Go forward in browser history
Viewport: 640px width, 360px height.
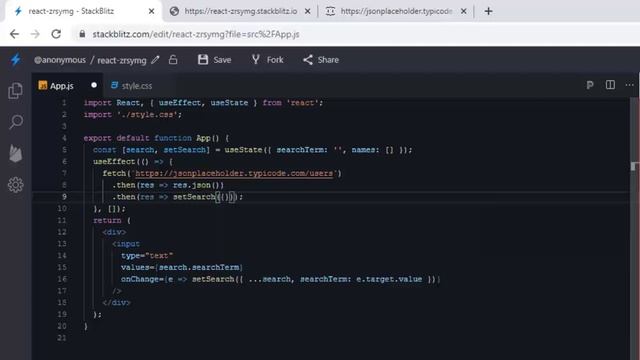point(35,34)
